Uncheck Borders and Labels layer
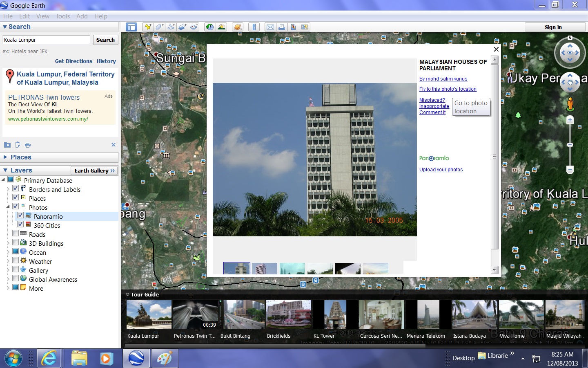588x368 pixels. click(16, 188)
